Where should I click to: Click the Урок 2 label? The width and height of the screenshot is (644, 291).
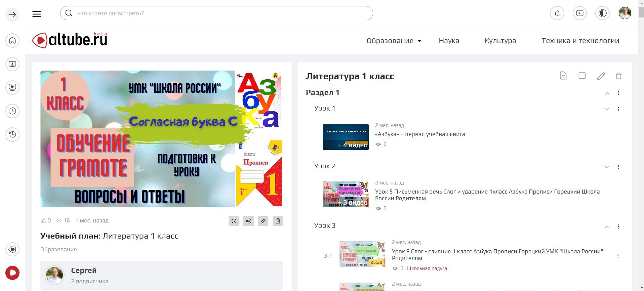(x=325, y=166)
